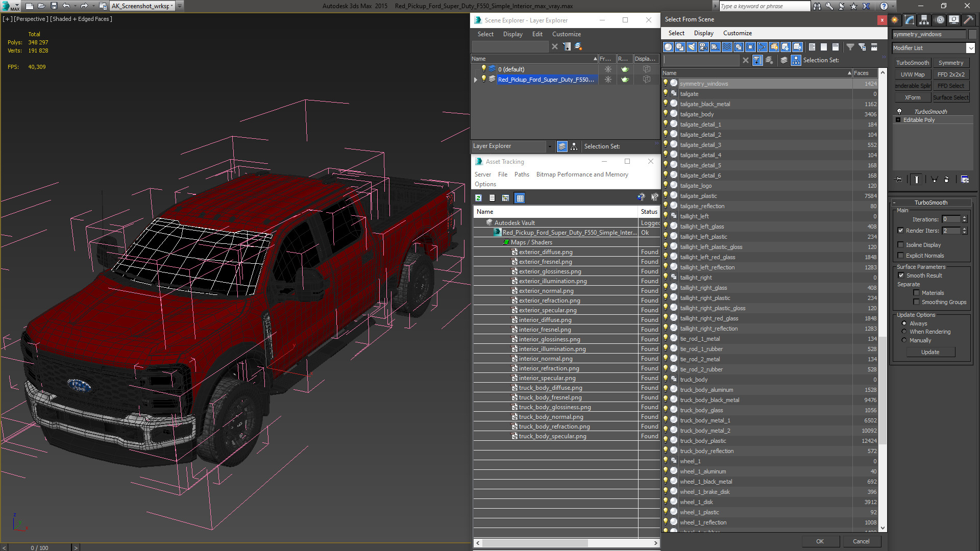Enable Isoline Display checkbox

900,245
